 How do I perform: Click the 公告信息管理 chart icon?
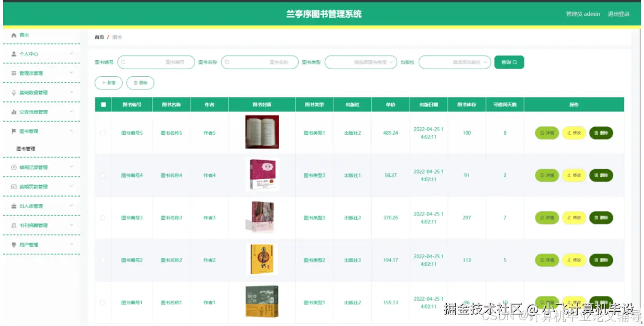pyautogui.click(x=15, y=111)
